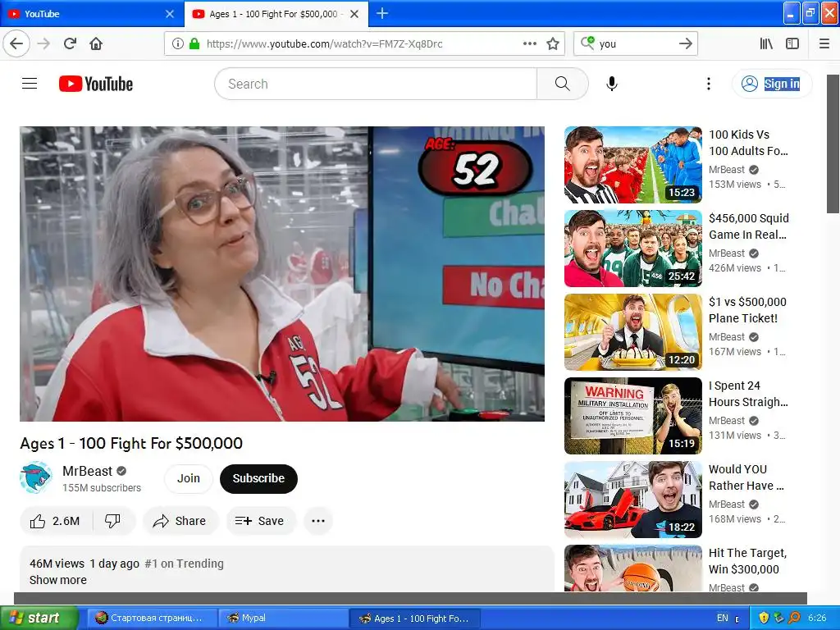The height and width of the screenshot is (630, 840).
Task: Open a new browser tab with plus icon
Action: (382, 13)
